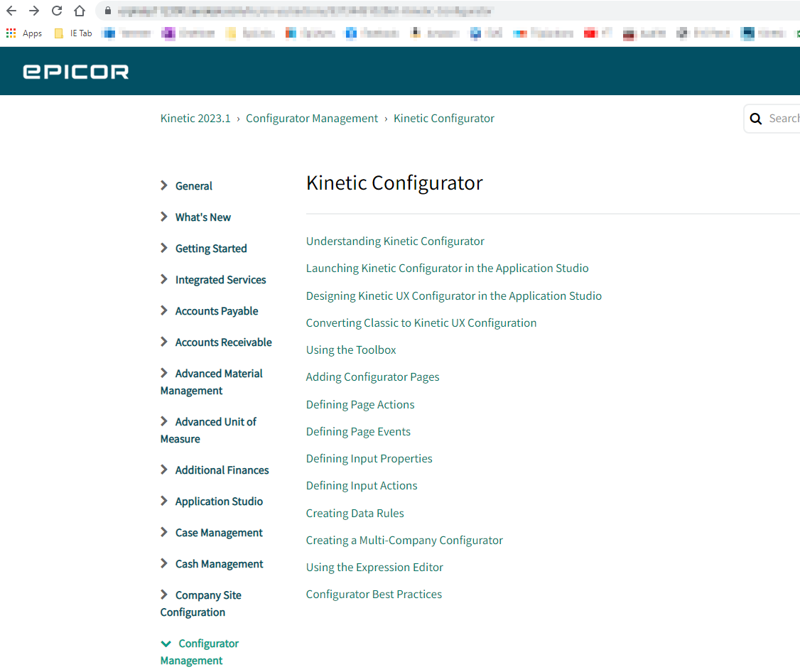Image resolution: width=800 pixels, height=672 pixels.
Task: Open Launching Kinetic Configurator in the Application Studio
Action: (447, 268)
